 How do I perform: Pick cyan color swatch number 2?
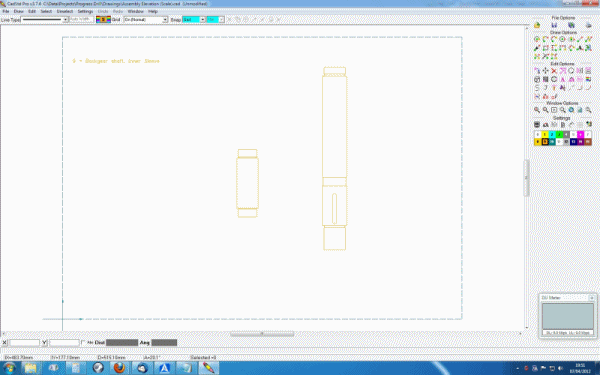(552, 134)
